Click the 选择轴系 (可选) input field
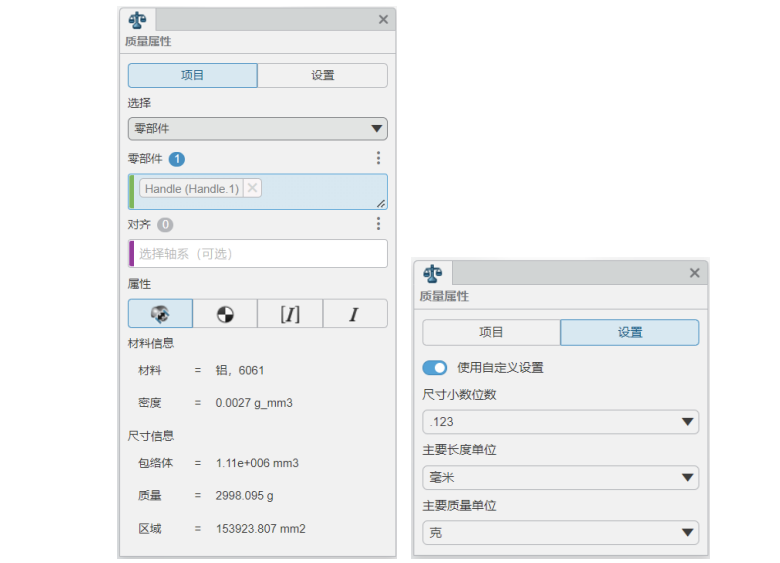This screenshot has height=563, width=780. coord(258,254)
